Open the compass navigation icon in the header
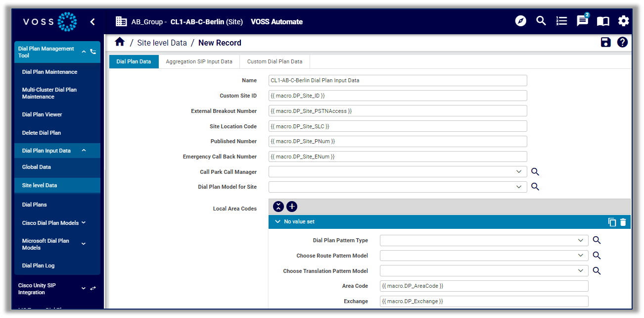The height and width of the screenshot is (318, 644). pos(520,21)
